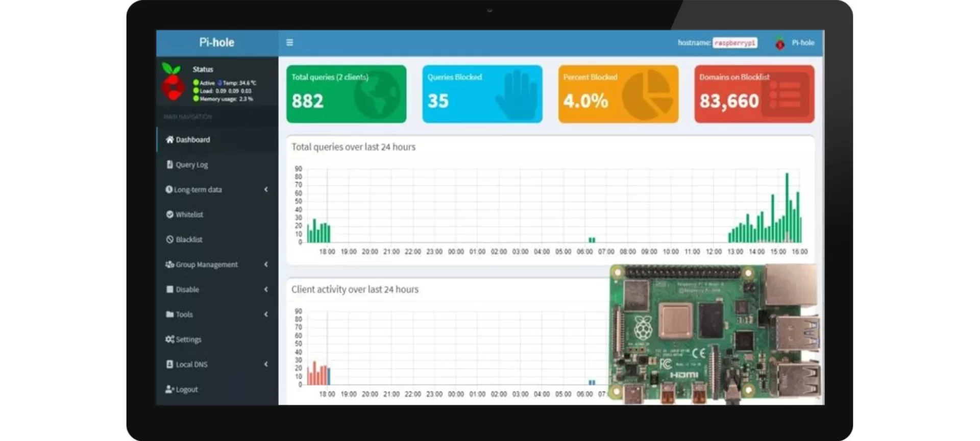Click the 35 queries blocked value
The width and height of the screenshot is (980, 441).
(438, 101)
